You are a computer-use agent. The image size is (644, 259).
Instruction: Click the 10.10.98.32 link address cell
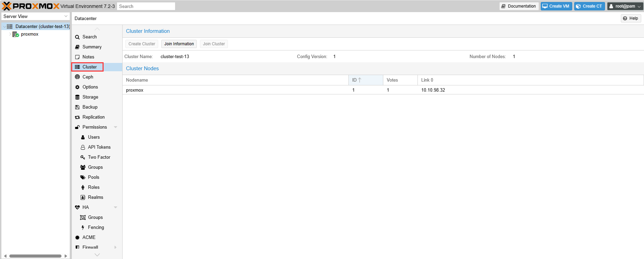(x=433, y=90)
